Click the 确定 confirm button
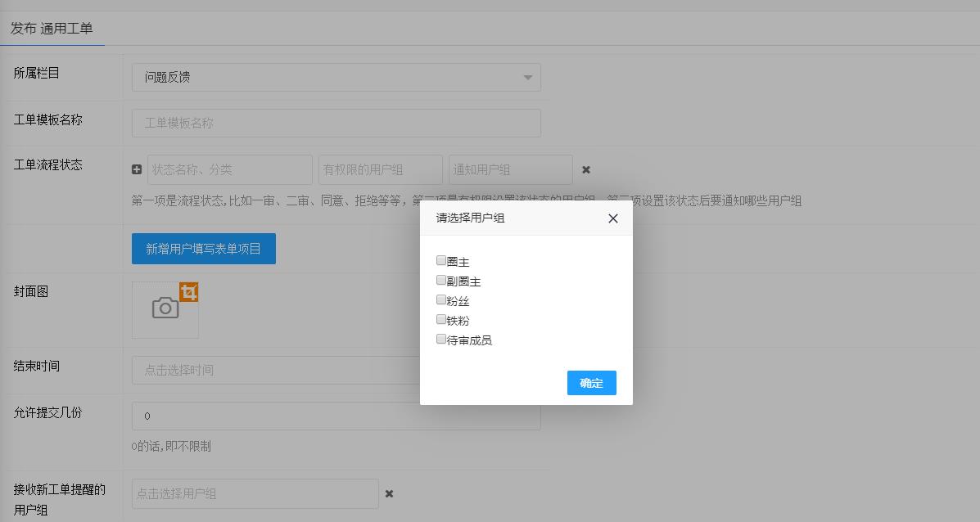Screen dimensions: 980x522 [591, 383]
